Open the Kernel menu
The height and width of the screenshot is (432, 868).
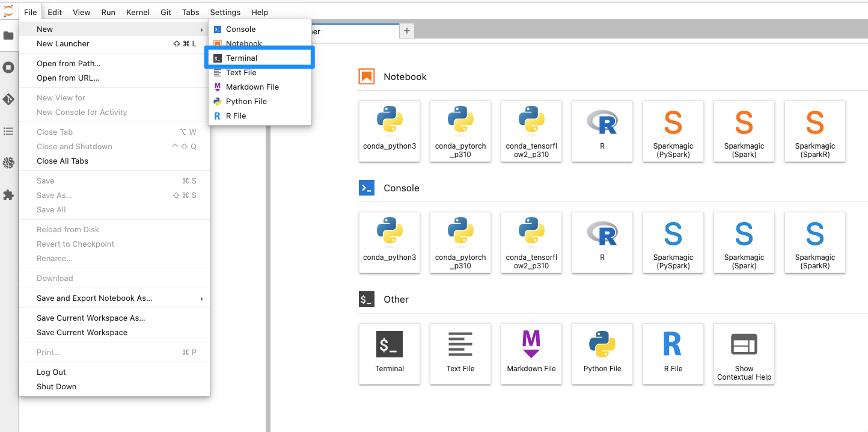138,12
